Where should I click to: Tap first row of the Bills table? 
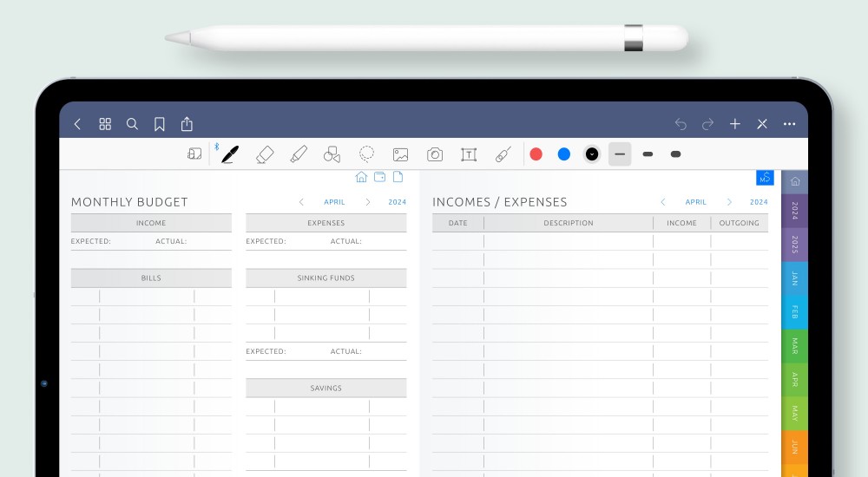pyautogui.click(x=151, y=297)
